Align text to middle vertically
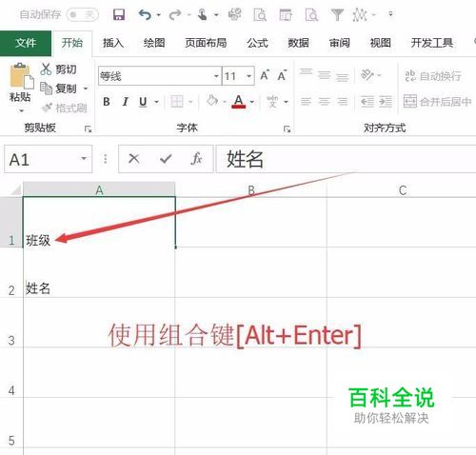This screenshot has height=455, width=476. point(325,75)
